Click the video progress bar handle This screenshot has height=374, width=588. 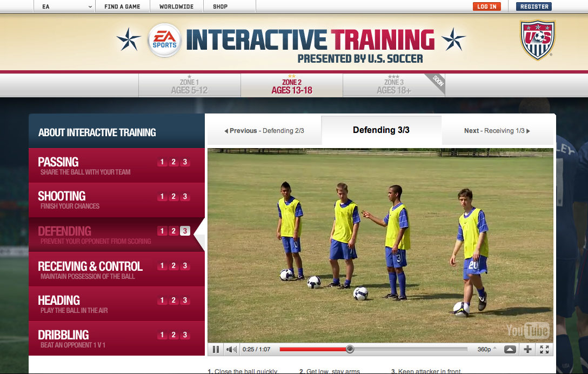pyautogui.click(x=350, y=349)
